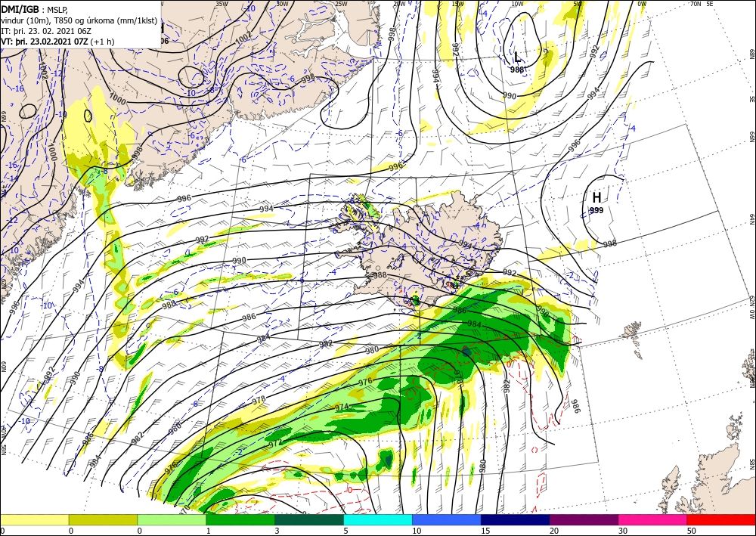The width and height of the screenshot is (756, 536).
Task: Click the legend value 15
Action: [x=485, y=531]
